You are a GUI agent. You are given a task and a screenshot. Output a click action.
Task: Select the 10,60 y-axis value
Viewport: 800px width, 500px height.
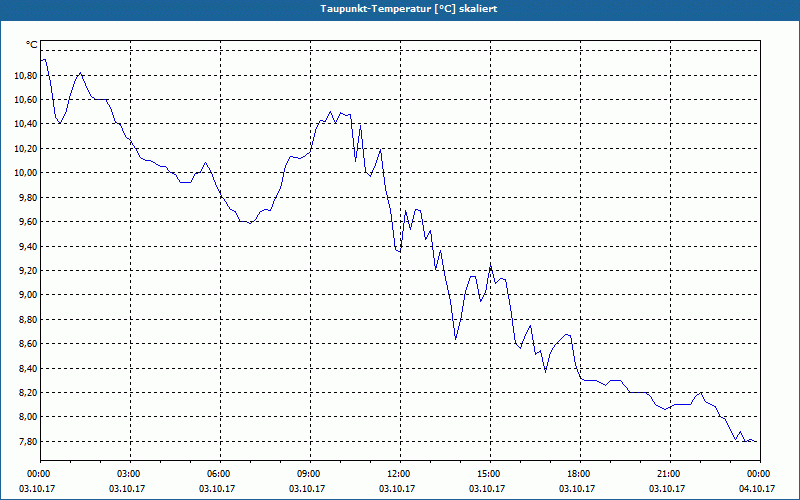(x=24, y=99)
